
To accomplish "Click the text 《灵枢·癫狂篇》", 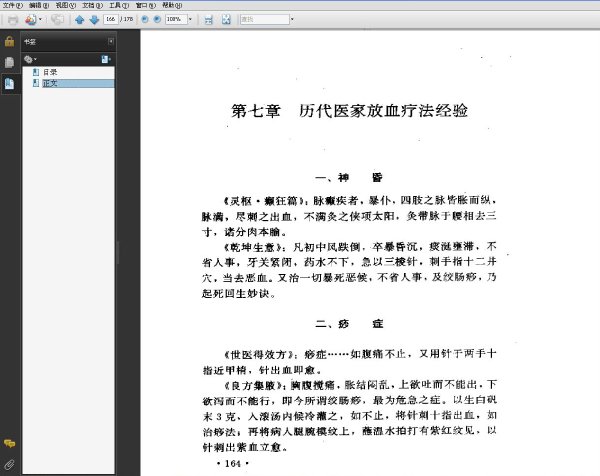I will pyautogui.click(x=264, y=201).
